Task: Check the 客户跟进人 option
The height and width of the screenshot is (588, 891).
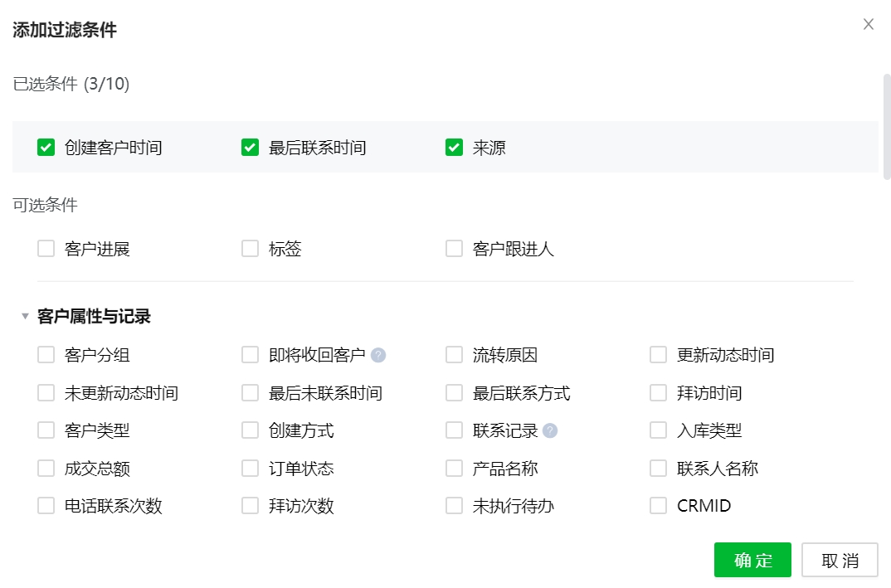Action: (x=453, y=247)
